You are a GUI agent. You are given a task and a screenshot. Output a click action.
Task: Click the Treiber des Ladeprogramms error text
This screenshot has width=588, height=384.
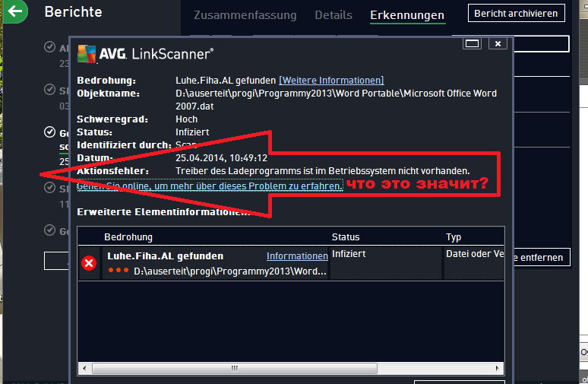point(323,171)
